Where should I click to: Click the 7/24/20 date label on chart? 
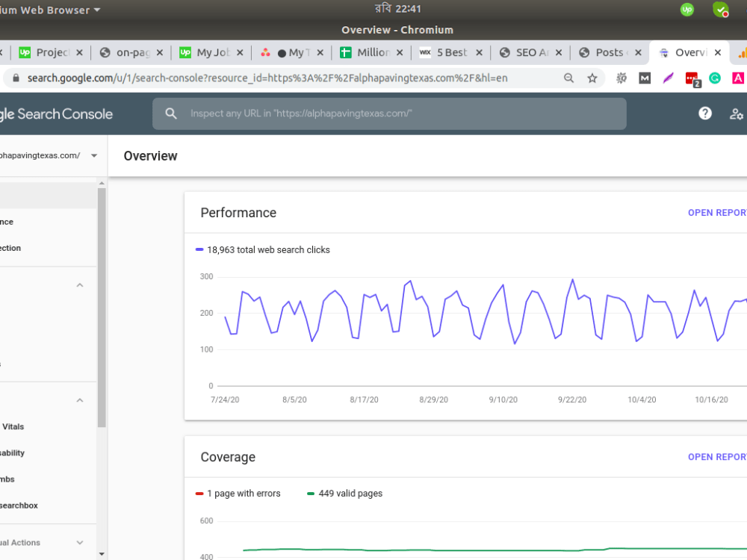[x=225, y=399]
